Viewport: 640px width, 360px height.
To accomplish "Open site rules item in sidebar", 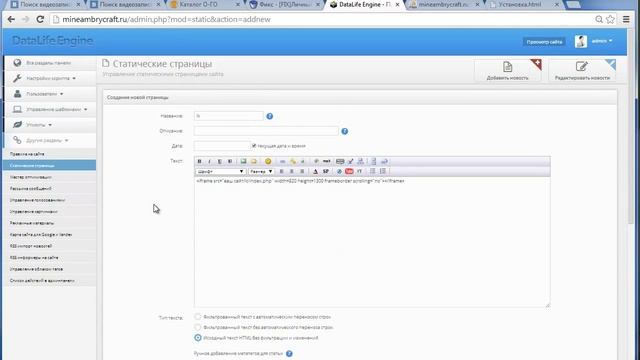I will tap(50, 154).
